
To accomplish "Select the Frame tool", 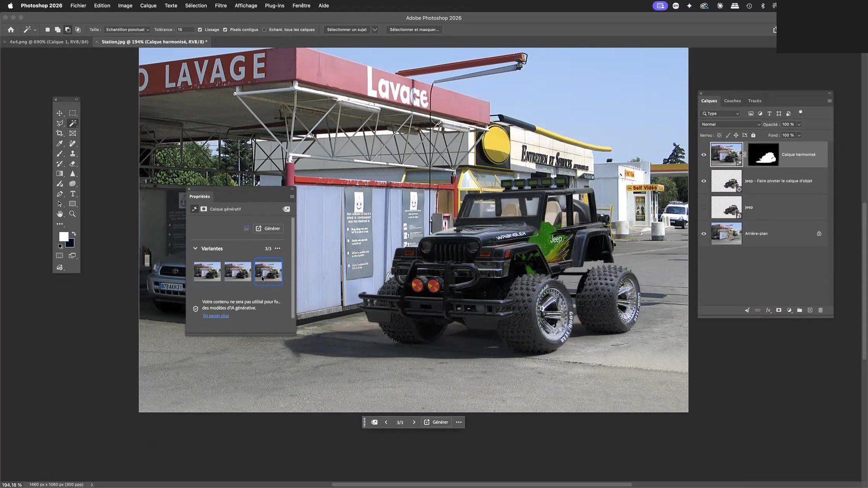I will pos(73,133).
